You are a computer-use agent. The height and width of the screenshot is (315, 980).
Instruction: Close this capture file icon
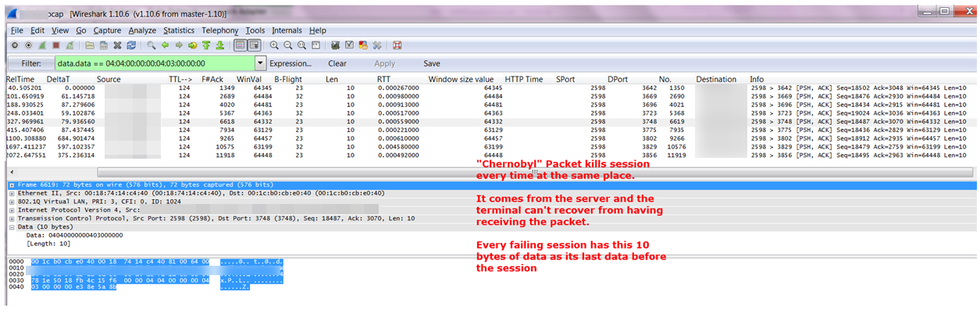(117, 45)
